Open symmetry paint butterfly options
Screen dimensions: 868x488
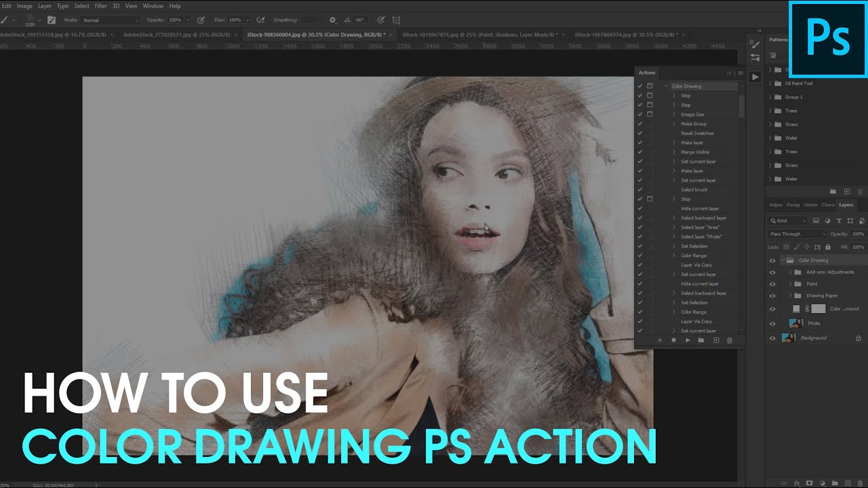point(396,20)
